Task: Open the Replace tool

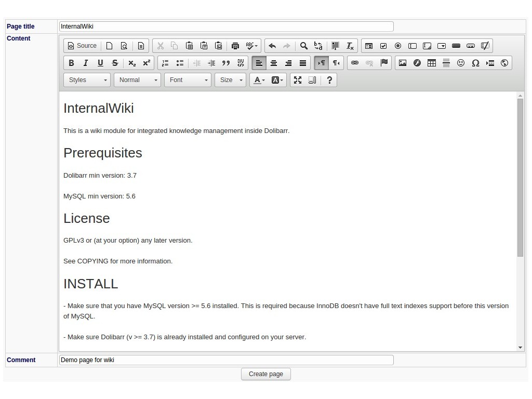Action: click(x=318, y=46)
